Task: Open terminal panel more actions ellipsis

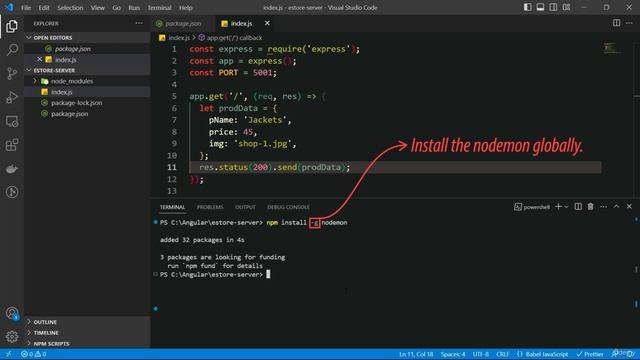Action: 603,207
